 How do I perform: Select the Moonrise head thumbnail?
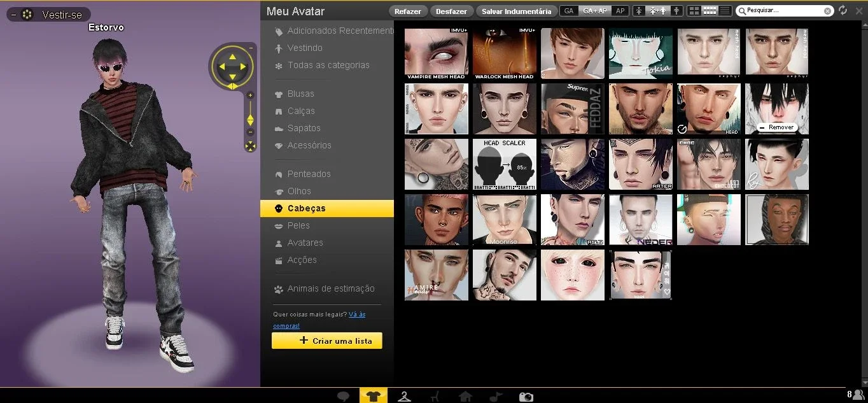505,220
